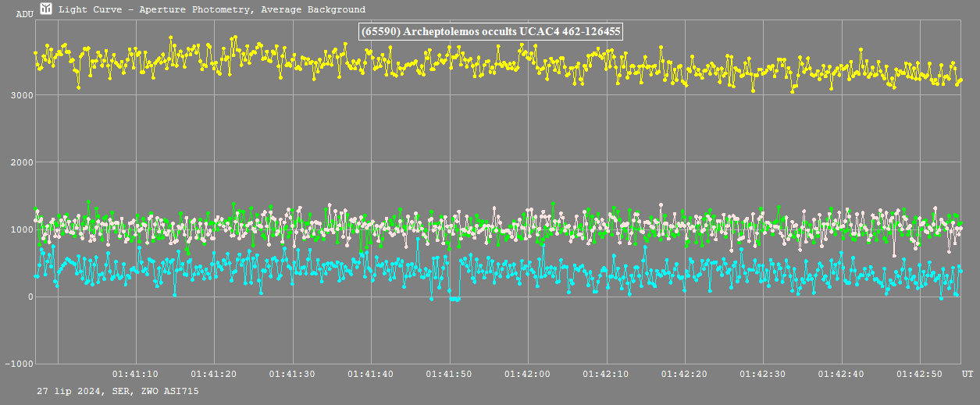Click the ADU axis label
980x405 pixels.
(26, 14)
